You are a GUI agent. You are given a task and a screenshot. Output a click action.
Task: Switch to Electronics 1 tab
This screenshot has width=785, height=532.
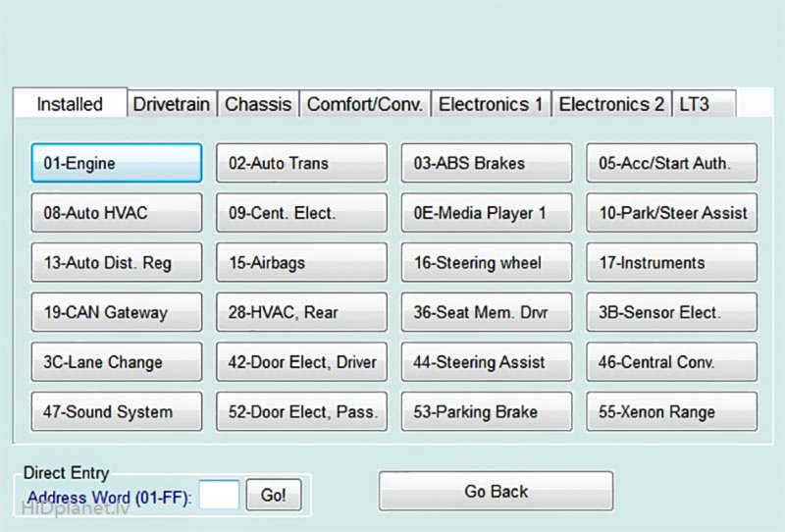tap(491, 104)
